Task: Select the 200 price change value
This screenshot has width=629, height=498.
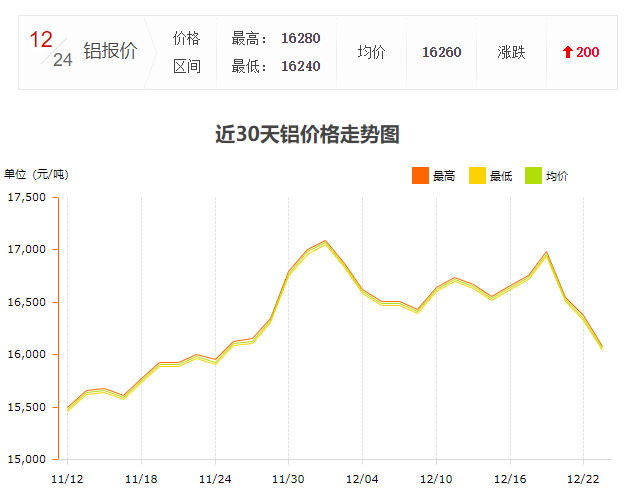Action: click(588, 52)
